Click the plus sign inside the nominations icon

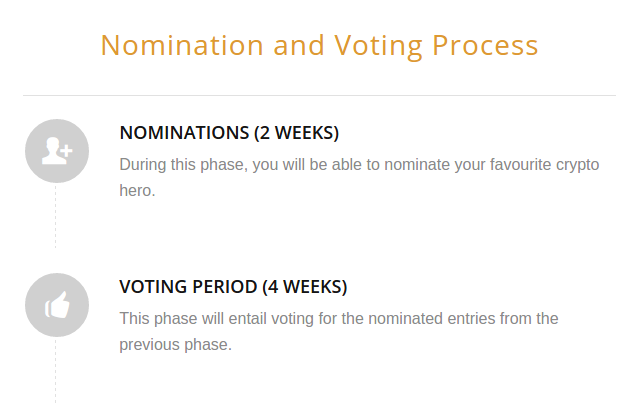click(x=67, y=151)
